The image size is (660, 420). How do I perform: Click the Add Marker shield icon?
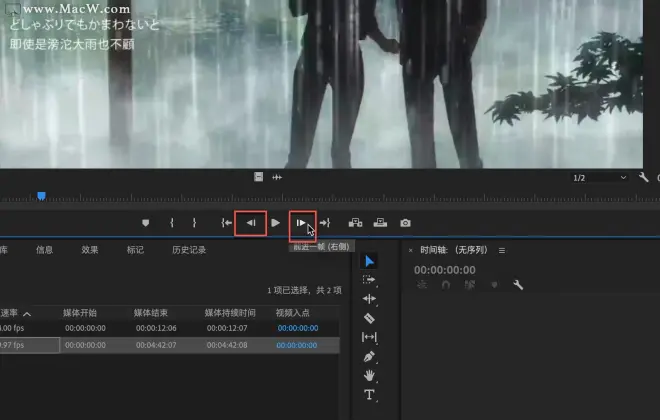click(x=146, y=223)
